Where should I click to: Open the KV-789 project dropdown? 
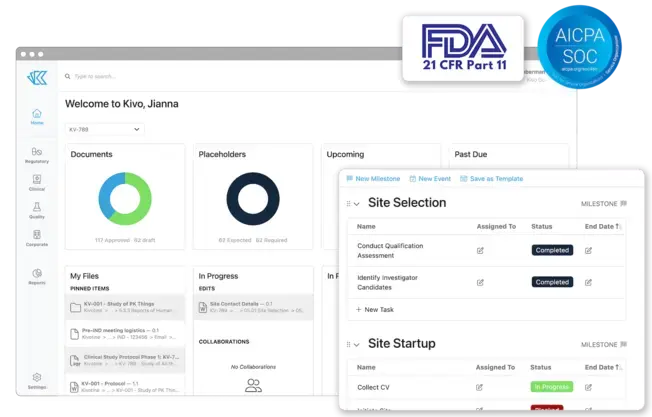click(x=105, y=129)
